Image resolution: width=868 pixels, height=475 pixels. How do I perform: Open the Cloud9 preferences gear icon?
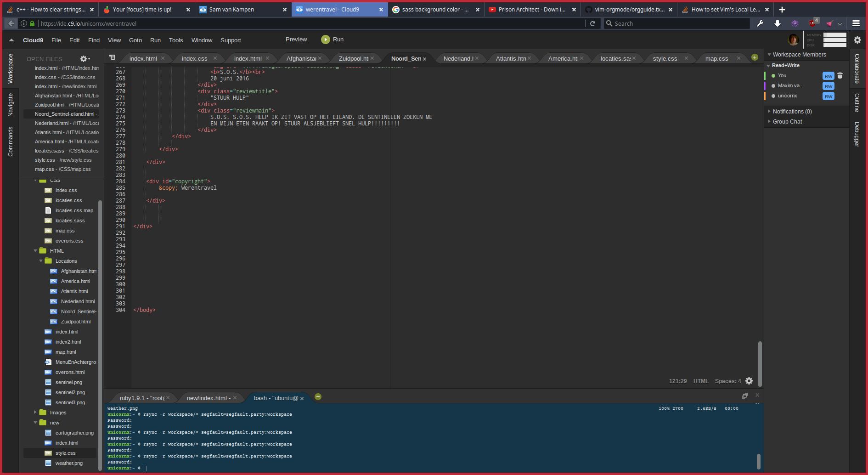857,40
